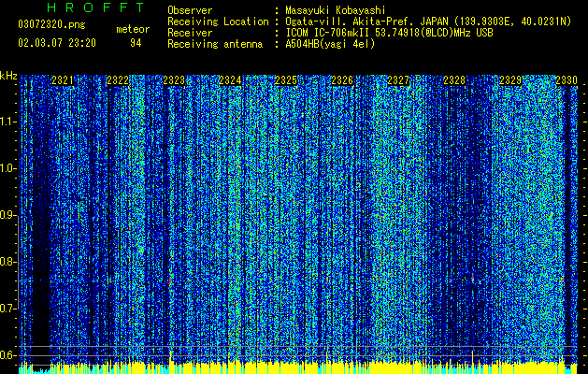Click the 2328 time marker
Image resolution: width=588 pixels, height=374 pixels.
pos(454,80)
